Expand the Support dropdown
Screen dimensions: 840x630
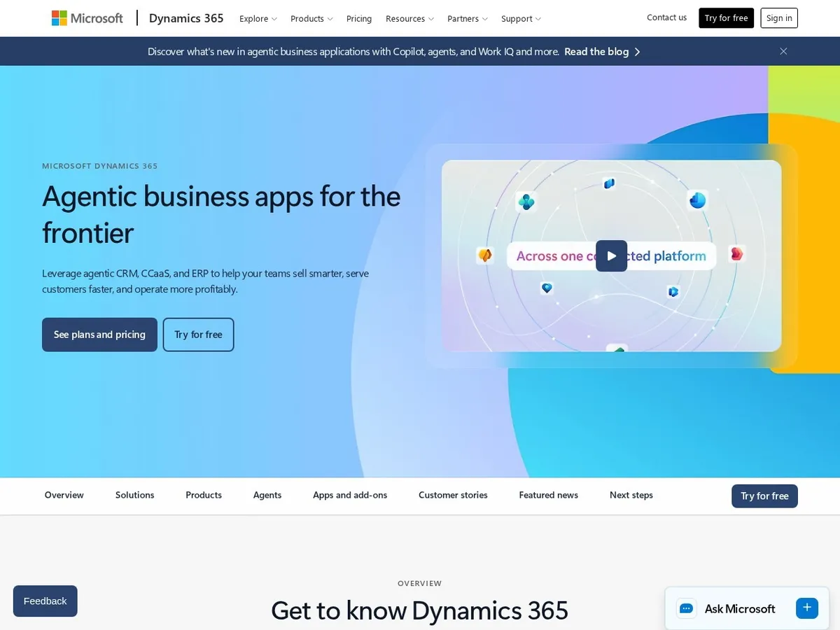[521, 19]
